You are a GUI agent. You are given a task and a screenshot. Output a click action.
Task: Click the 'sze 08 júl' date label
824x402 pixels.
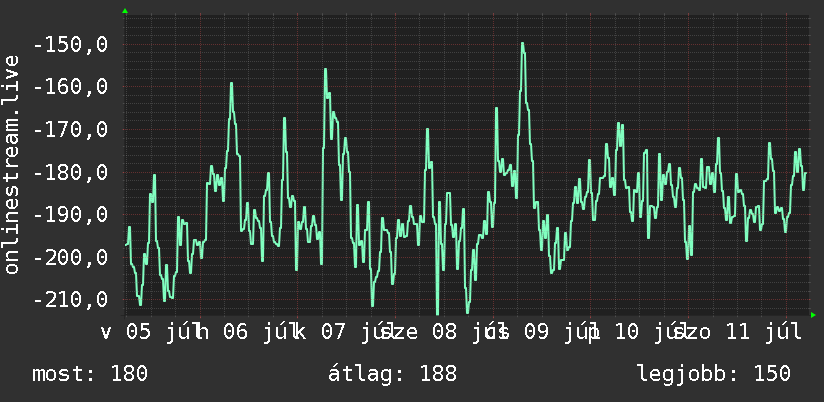click(x=445, y=332)
